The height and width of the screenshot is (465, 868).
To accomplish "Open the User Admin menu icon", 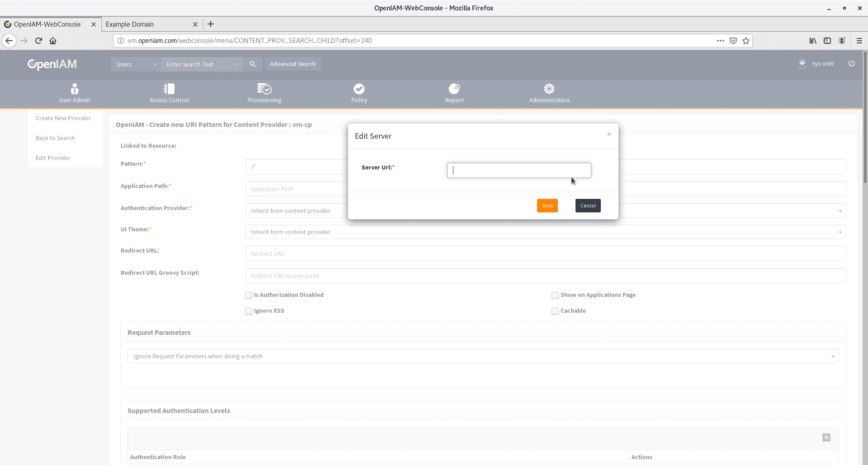I will 75,89.
